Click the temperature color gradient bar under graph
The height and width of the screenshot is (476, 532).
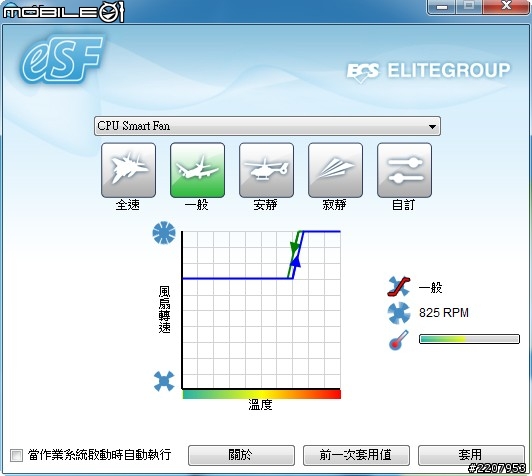[x=262, y=394]
